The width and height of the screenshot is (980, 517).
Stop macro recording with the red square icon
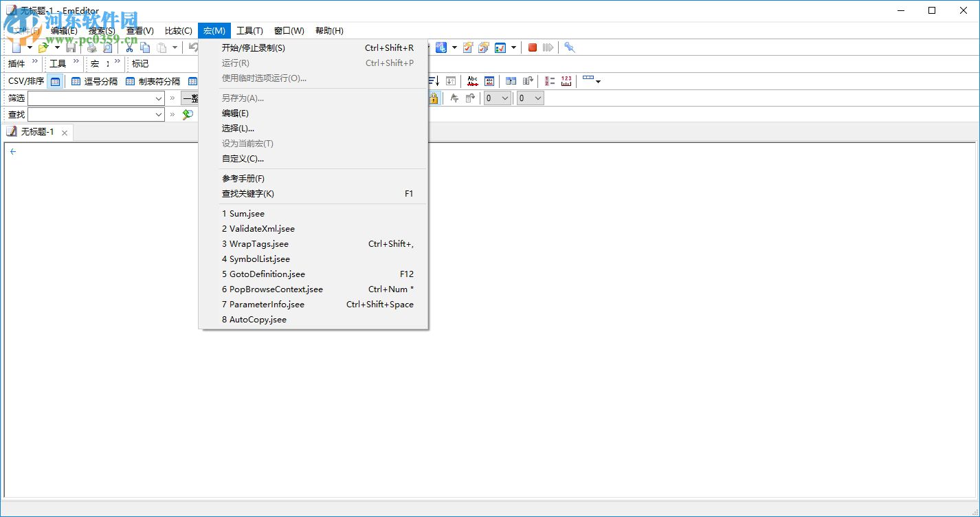531,47
